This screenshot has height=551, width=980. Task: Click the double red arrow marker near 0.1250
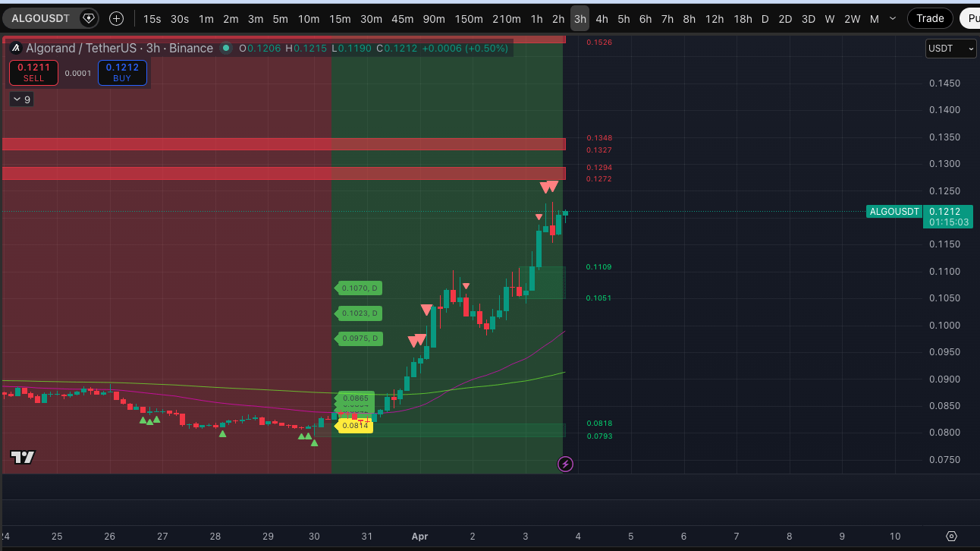549,187
